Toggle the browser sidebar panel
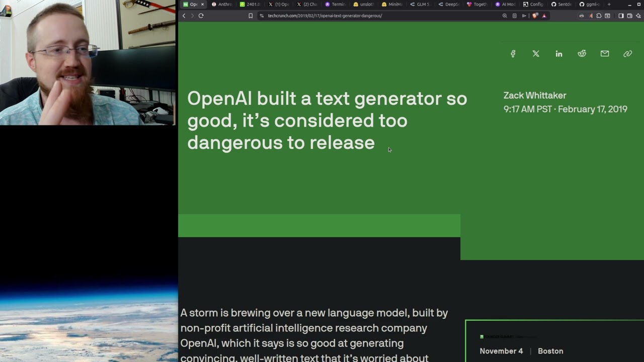This screenshot has width=644, height=362. (621, 16)
